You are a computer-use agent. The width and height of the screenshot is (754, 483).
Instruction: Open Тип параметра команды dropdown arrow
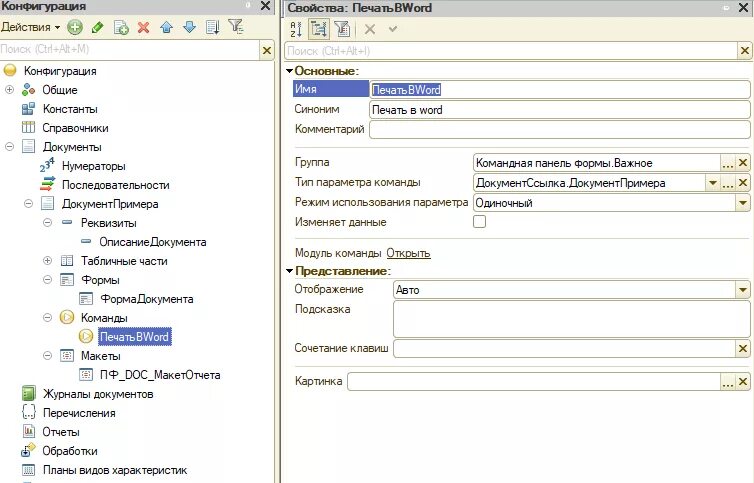click(713, 183)
